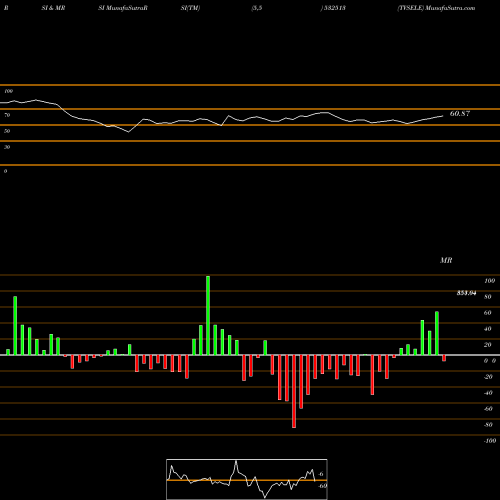This screenshot has height=500, width=500.
Task: Click the MR axis label -60
Action: [x=488, y=409]
